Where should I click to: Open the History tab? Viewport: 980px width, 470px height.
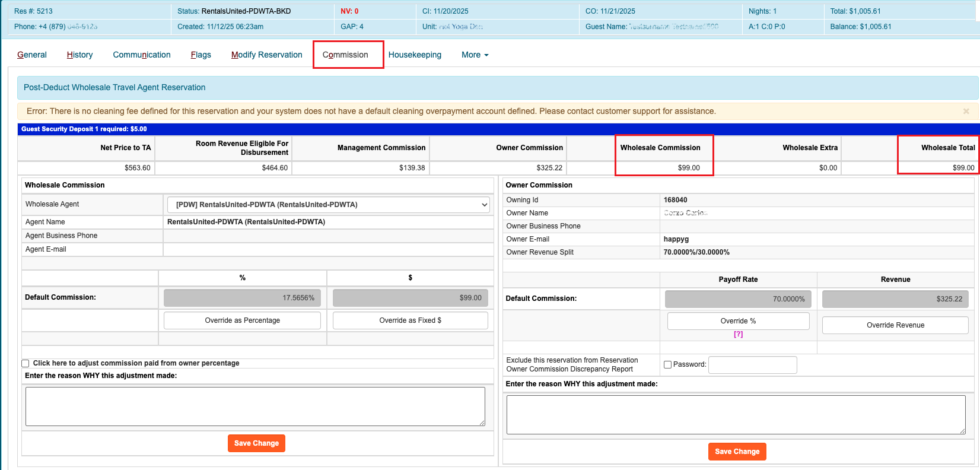[79, 55]
